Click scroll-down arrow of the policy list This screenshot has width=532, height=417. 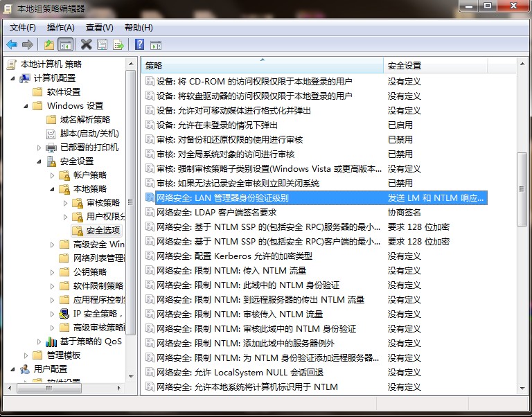pyautogui.click(x=522, y=389)
